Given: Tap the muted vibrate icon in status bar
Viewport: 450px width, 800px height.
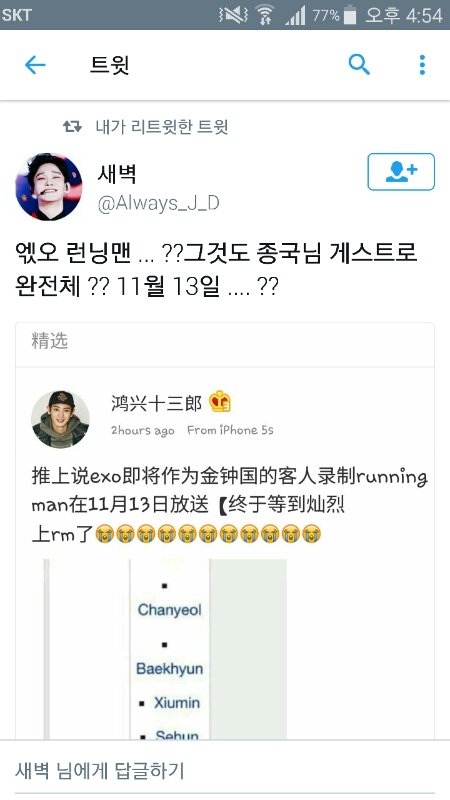Looking at the screenshot, I should [x=233, y=15].
